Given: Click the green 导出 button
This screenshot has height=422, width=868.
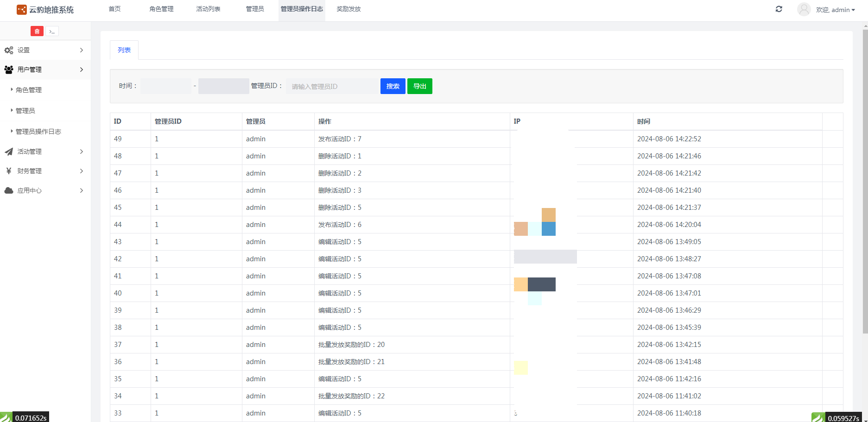Looking at the screenshot, I should pos(420,86).
